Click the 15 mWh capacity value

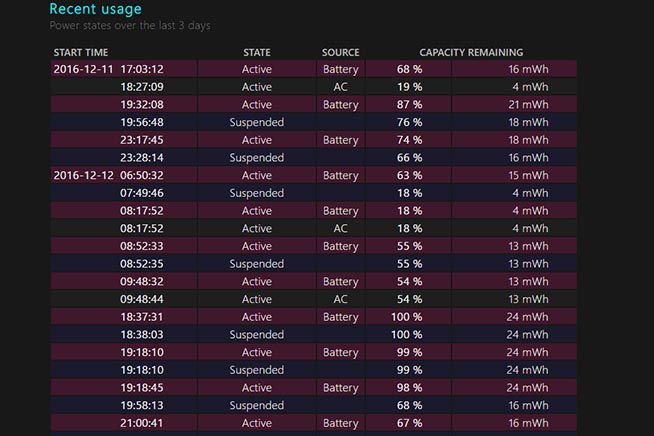[x=528, y=175]
